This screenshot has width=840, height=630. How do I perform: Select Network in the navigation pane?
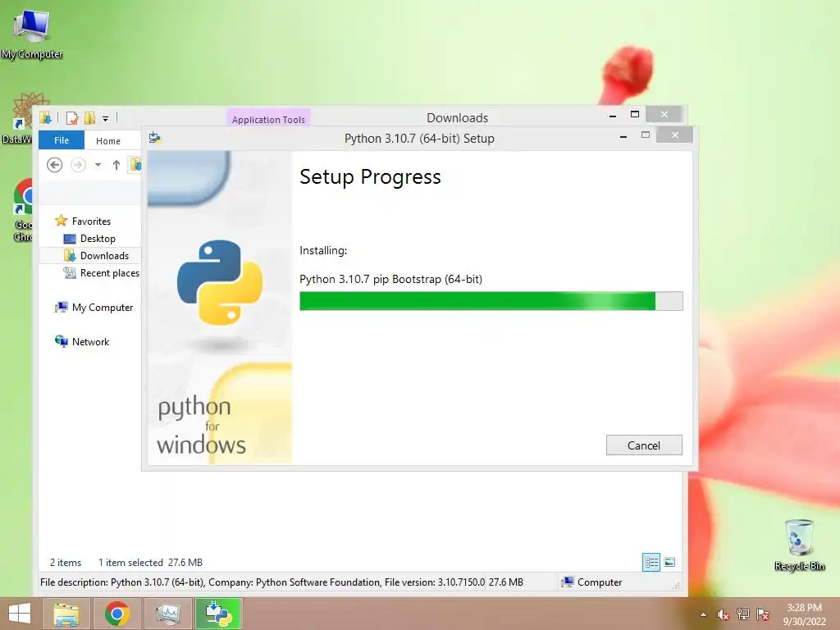coord(90,342)
